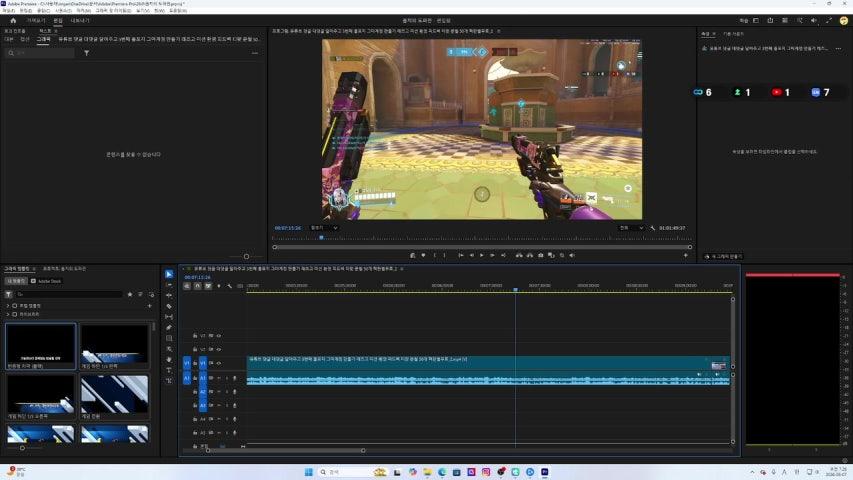Click the Text panel zoom slider handle
Viewport: 853px width, 480px height.
[x=246, y=256]
